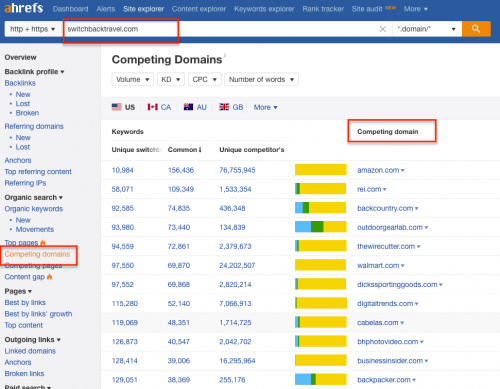Viewport: 500px width, 389px height.
Task: Open the Content explorer tab
Action: point(199,9)
